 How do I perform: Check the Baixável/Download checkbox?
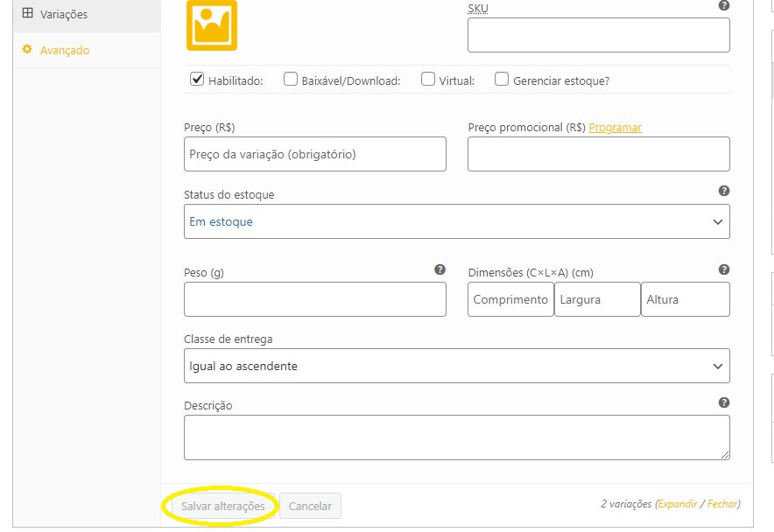pyautogui.click(x=291, y=79)
